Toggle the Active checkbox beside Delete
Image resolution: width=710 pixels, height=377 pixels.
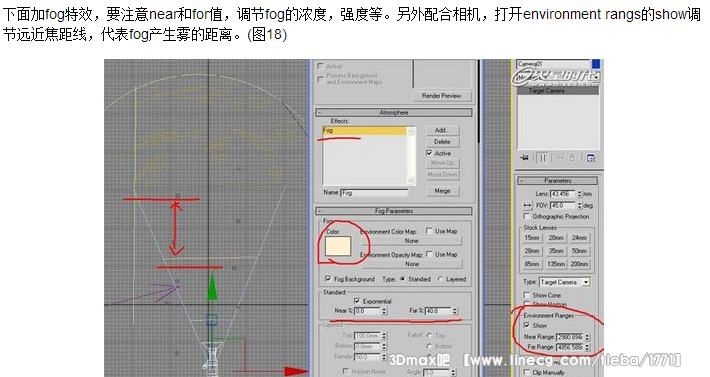point(429,153)
